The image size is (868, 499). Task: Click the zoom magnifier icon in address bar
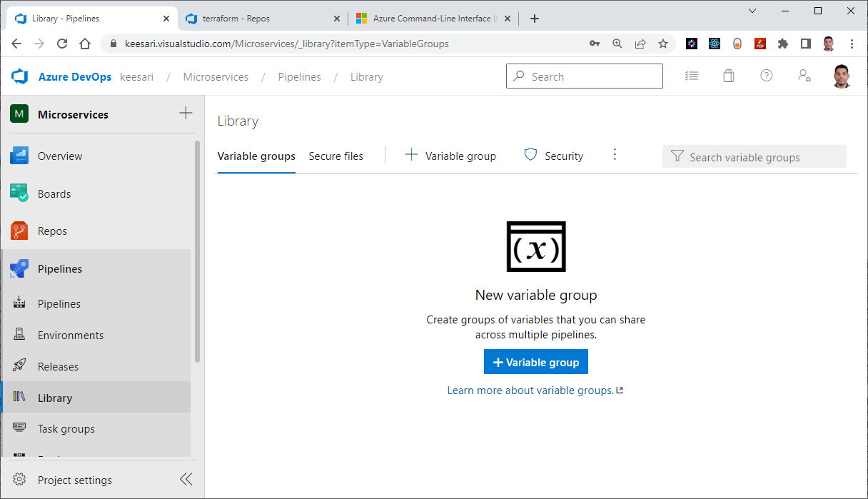point(617,44)
